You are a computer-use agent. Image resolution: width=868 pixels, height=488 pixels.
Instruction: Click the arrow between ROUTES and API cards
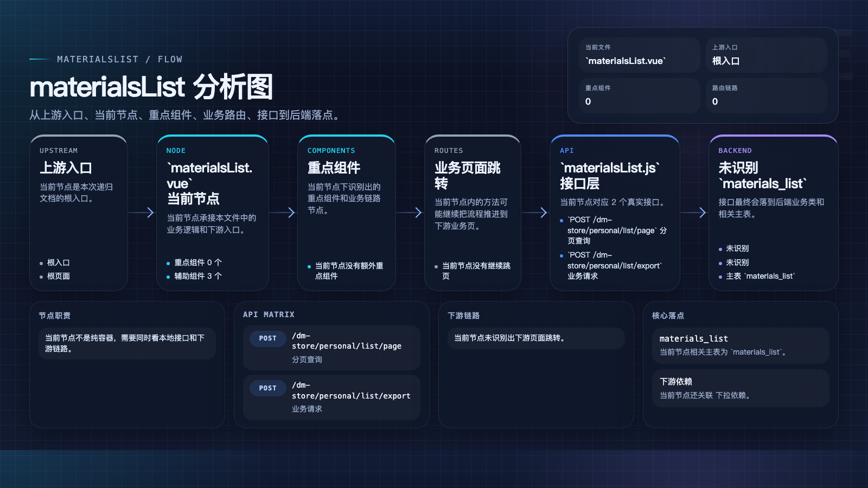(535, 213)
